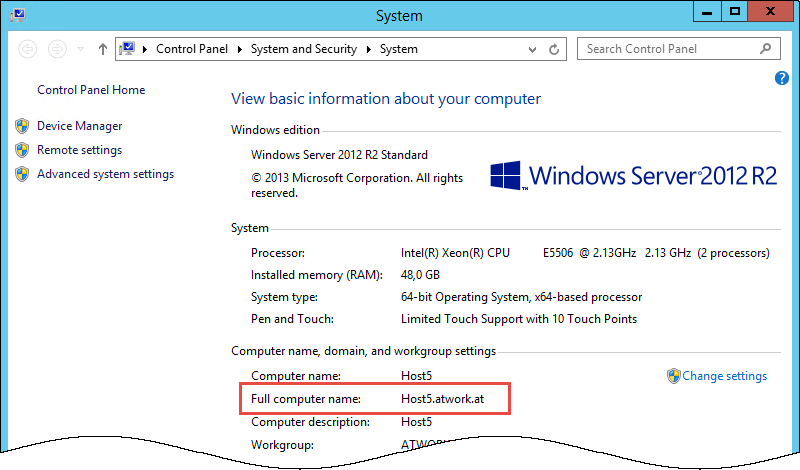Click the Back navigation arrow
Viewport: 800px width, 470px height.
(x=27, y=49)
